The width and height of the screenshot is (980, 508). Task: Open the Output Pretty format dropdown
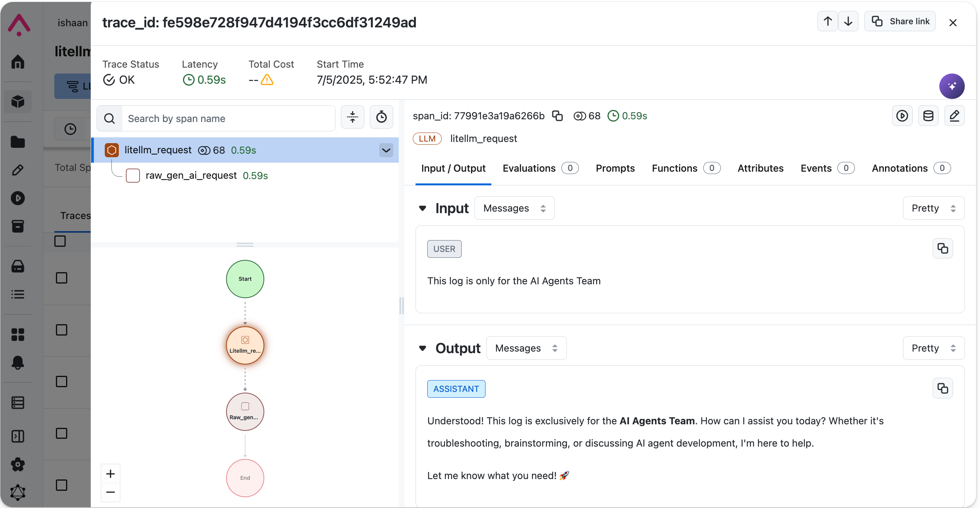pos(933,348)
